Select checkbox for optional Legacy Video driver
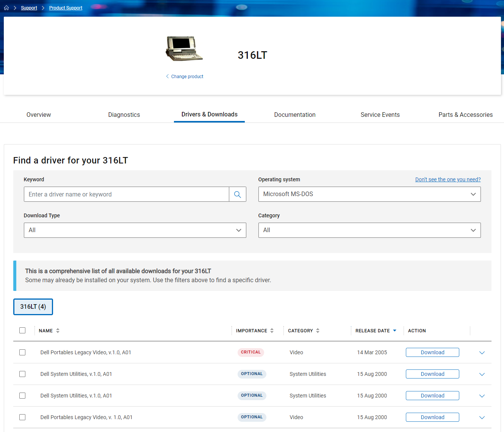The width and height of the screenshot is (504, 432). click(x=22, y=417)
